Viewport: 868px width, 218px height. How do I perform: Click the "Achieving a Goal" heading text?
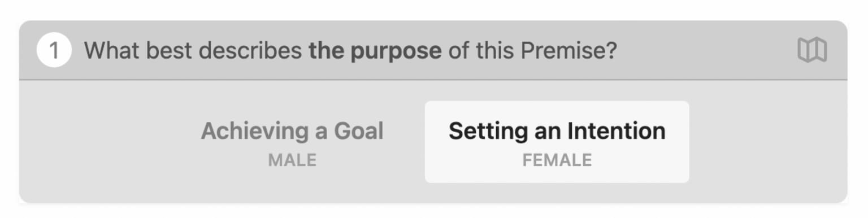point(292,132)
